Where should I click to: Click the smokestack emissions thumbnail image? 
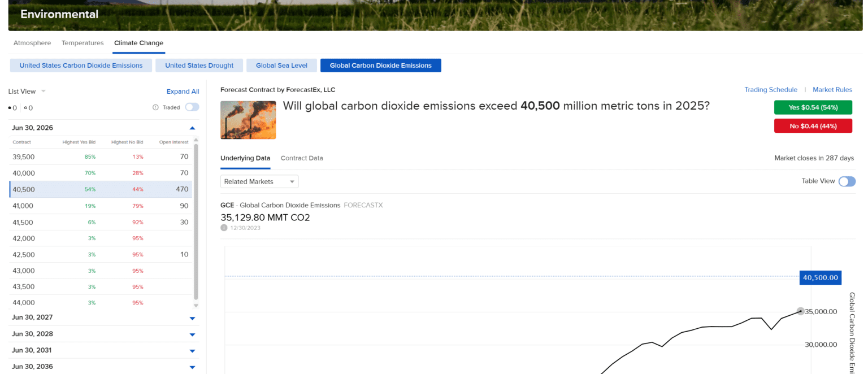[248, 120]
